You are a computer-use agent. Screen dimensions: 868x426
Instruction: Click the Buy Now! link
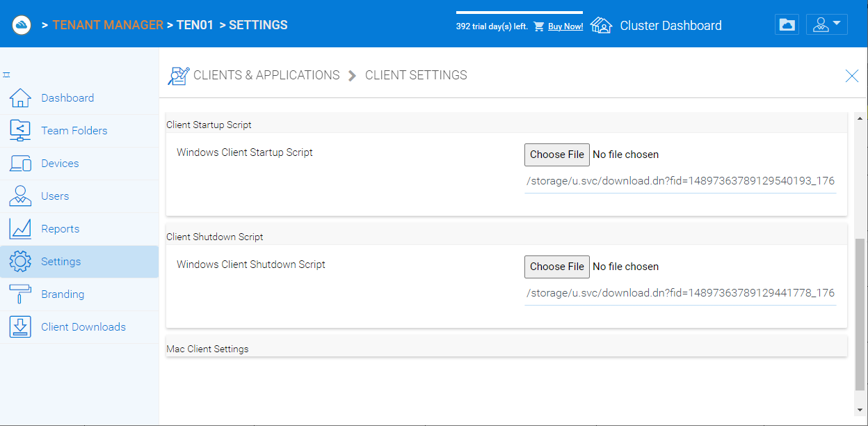(565, 26)
